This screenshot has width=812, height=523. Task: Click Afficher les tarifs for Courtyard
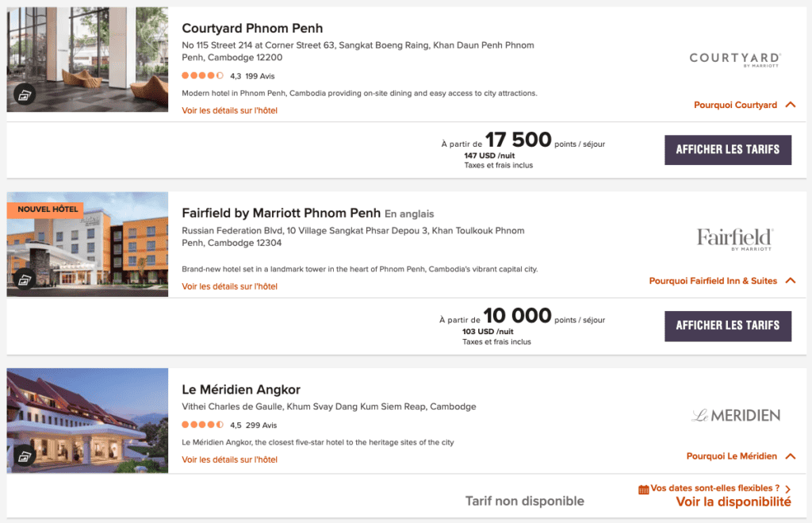(727, 149)
